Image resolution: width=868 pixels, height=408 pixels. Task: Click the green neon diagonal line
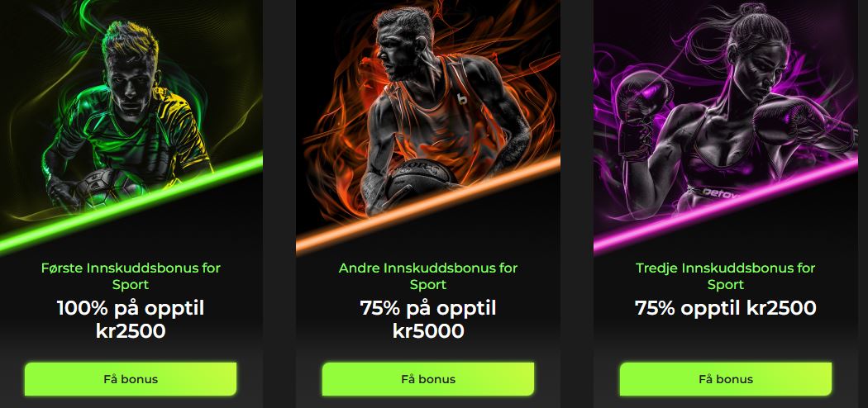click(x=131, y=203)
